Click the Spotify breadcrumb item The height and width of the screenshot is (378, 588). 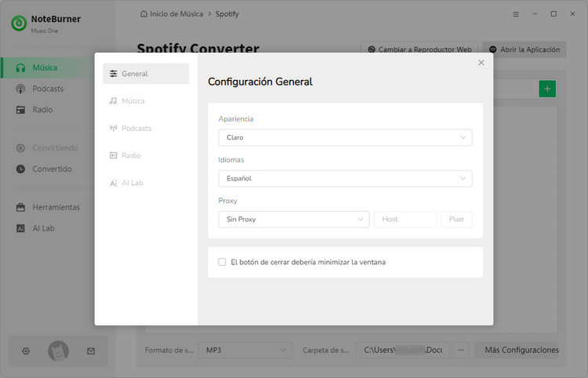click(227, 14)
